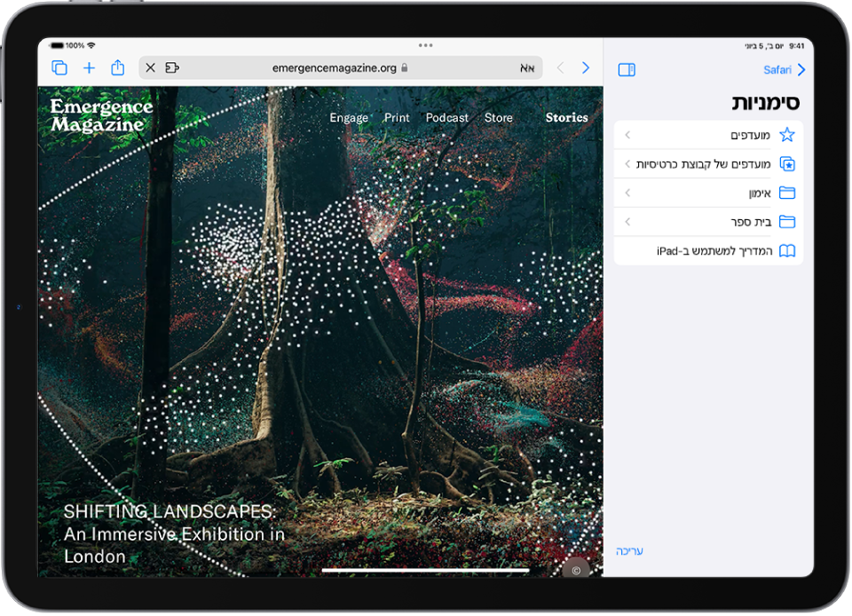Click the emergencemagazine.org address field
The image size is (852, 616).
pyautogui.click(x=334, y=67)
